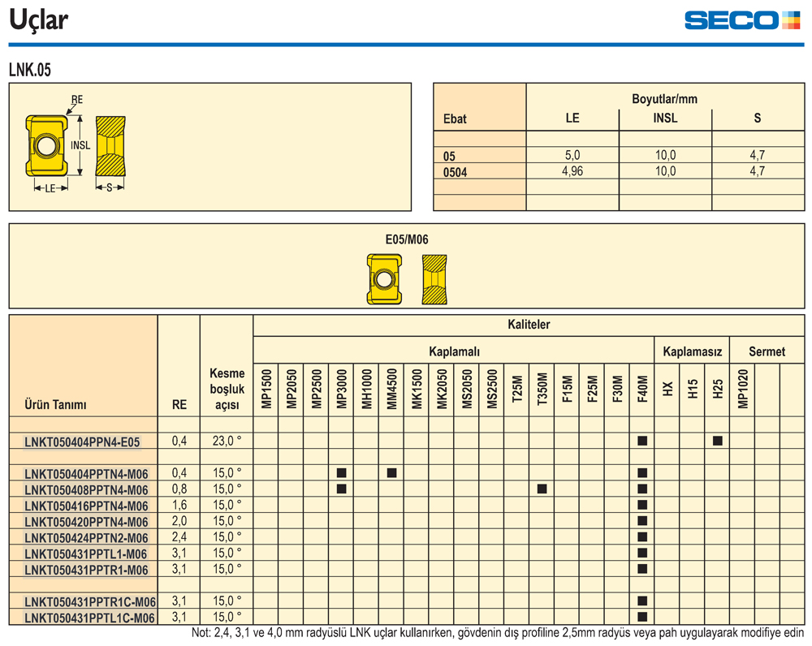Click the INSL value '10,0' in row 0504
The width and height of the screenshot is (812, 646).
[x=666, y=170]
